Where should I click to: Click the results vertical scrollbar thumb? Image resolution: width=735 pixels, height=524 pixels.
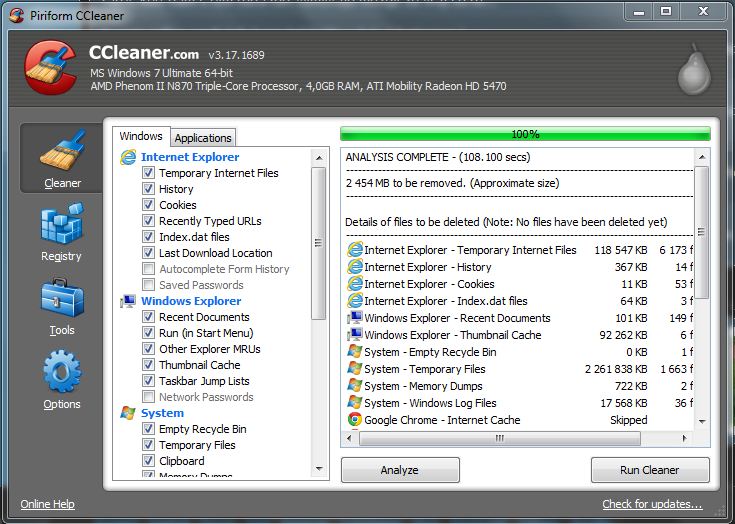pyautogui.click(x=702, y=232)
